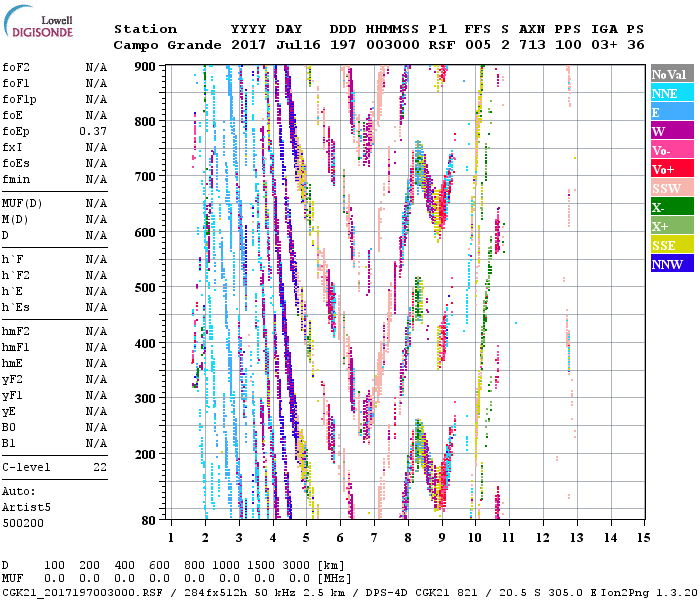Viewport: 700px width, 600px height.
Task: Select the SSW legend swatch
Action: [671, 188]
